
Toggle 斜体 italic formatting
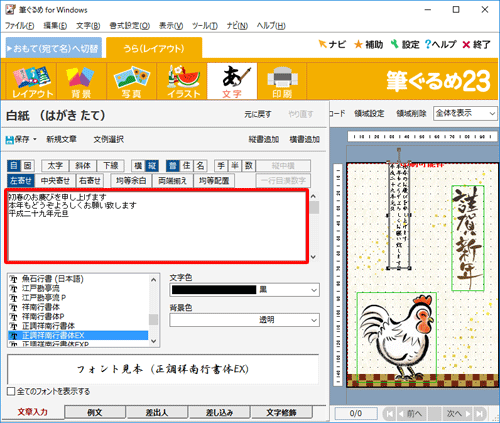[x=83, y=166]
